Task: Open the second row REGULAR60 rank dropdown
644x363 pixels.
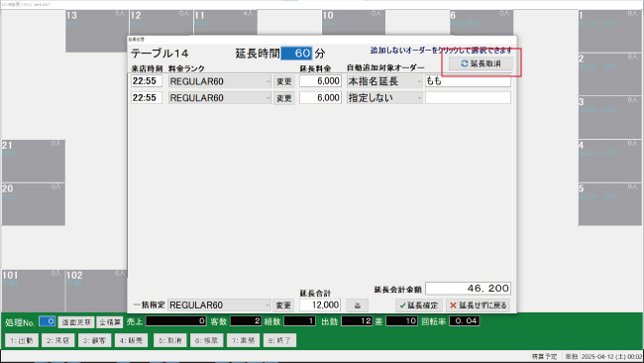Action: [x=220, y=98]
